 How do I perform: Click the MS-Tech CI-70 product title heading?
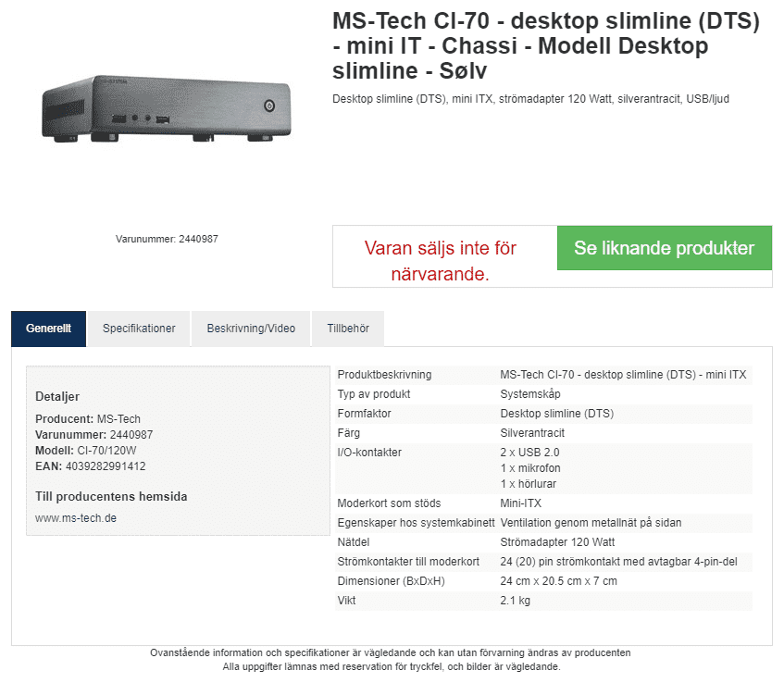[546, 46]
